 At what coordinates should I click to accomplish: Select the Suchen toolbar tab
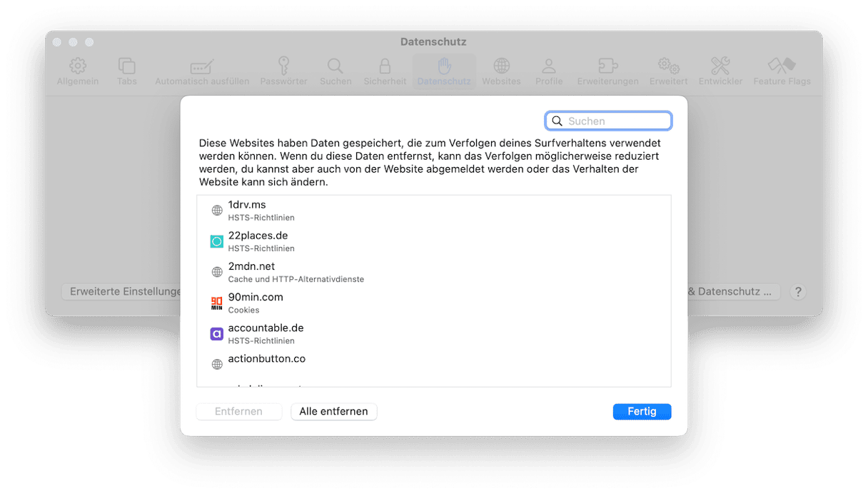(x=335, y=72)
